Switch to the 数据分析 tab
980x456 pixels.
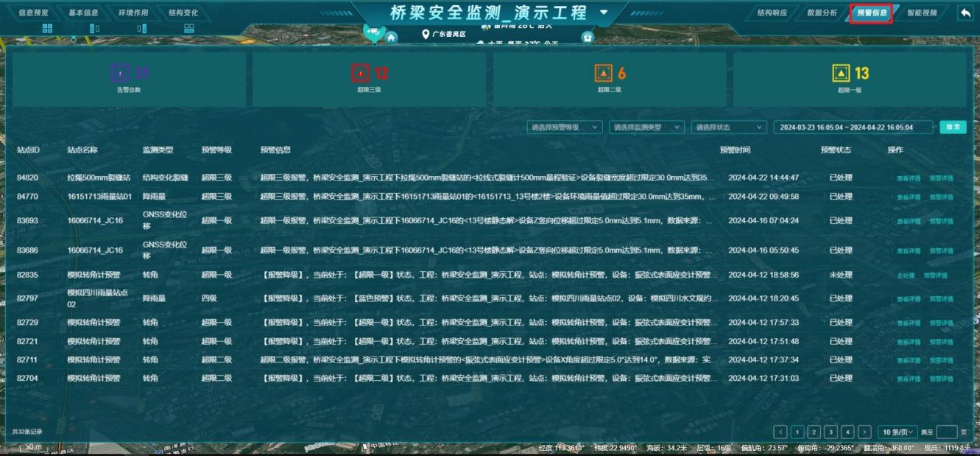click(x=822, y=13)
